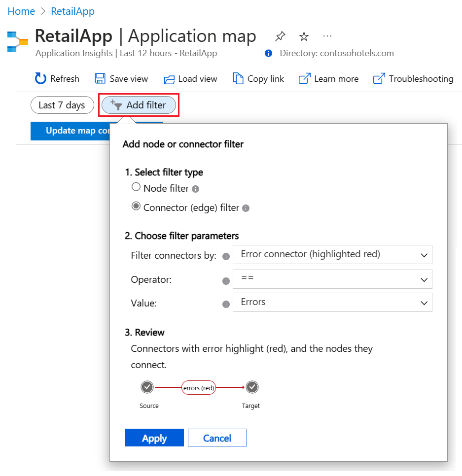Open the Value dropdown showing Errors
The height and width of the screenshot is (476, 462).
(332, 302)
